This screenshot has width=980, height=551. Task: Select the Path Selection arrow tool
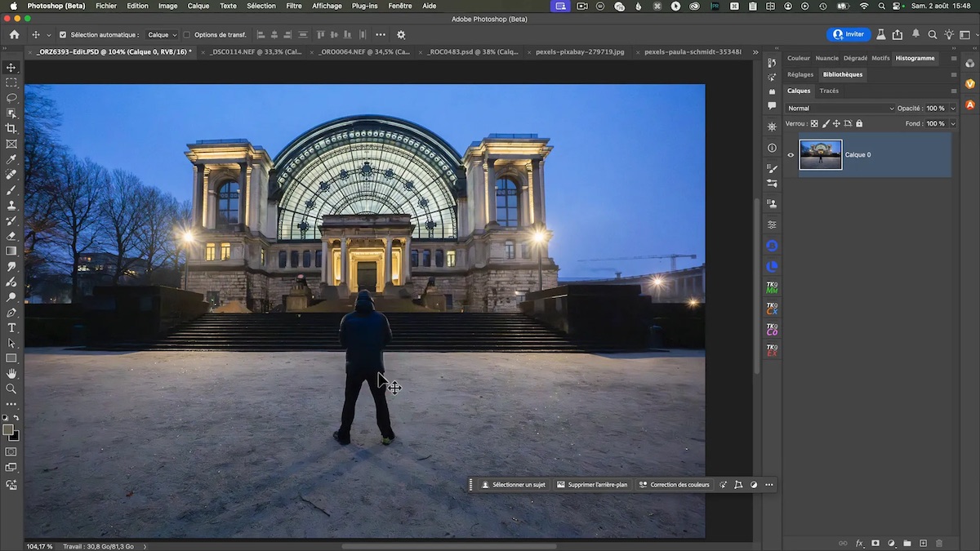pyautogui.click(x=11, y=343)
